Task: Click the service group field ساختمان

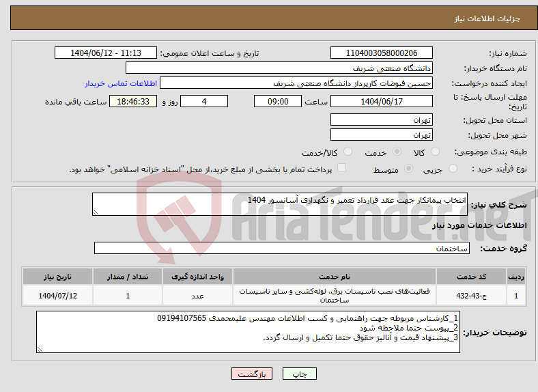Action: 282,248
